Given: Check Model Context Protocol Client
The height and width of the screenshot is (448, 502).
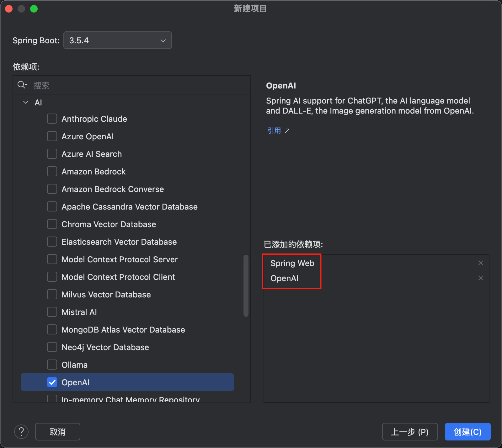Looking at the screenshot, I should [52, 277].
